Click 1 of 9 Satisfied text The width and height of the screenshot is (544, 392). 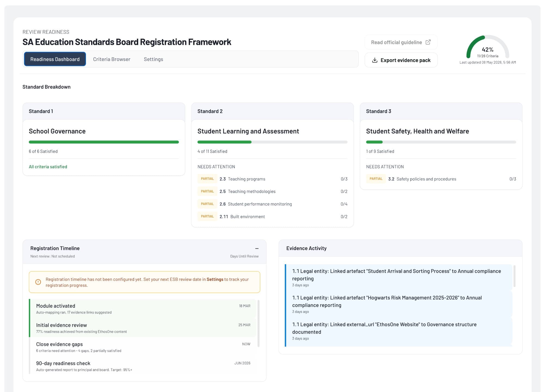pyautogui.click(x=380, y=151)
